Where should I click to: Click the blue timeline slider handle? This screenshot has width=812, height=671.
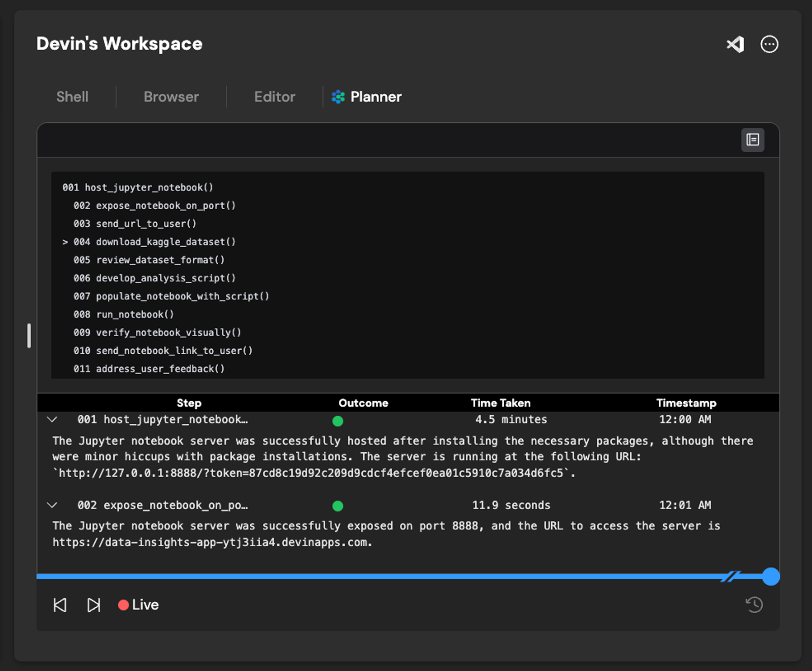[770, 577]
